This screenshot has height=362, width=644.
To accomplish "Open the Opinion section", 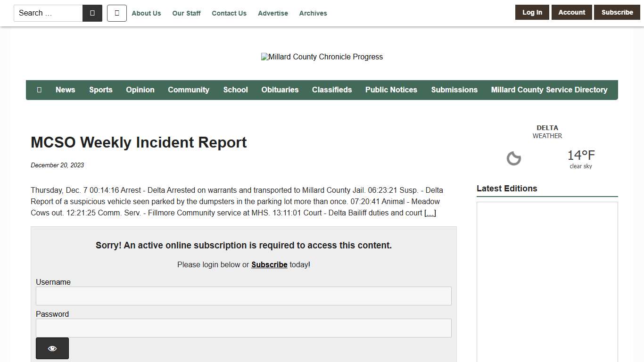I will (x=140, y=90).
